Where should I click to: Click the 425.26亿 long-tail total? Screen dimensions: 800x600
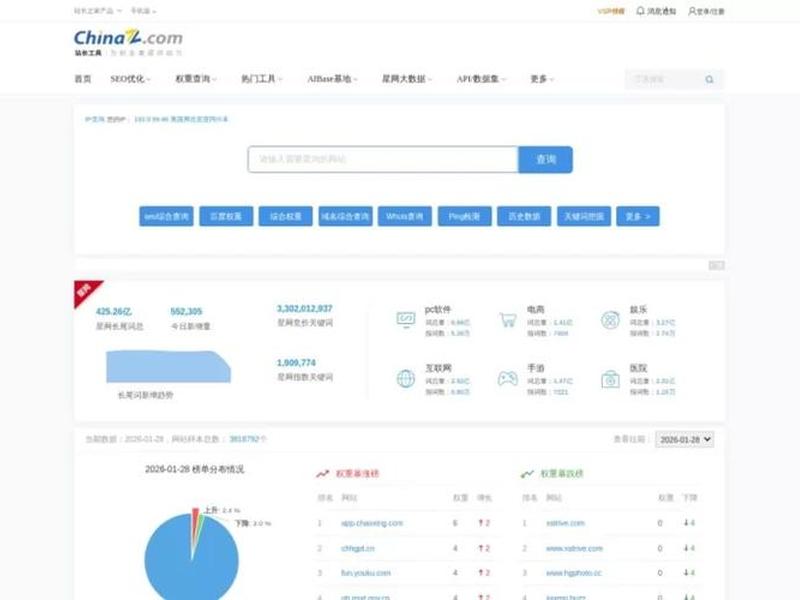tap(114, 311)
